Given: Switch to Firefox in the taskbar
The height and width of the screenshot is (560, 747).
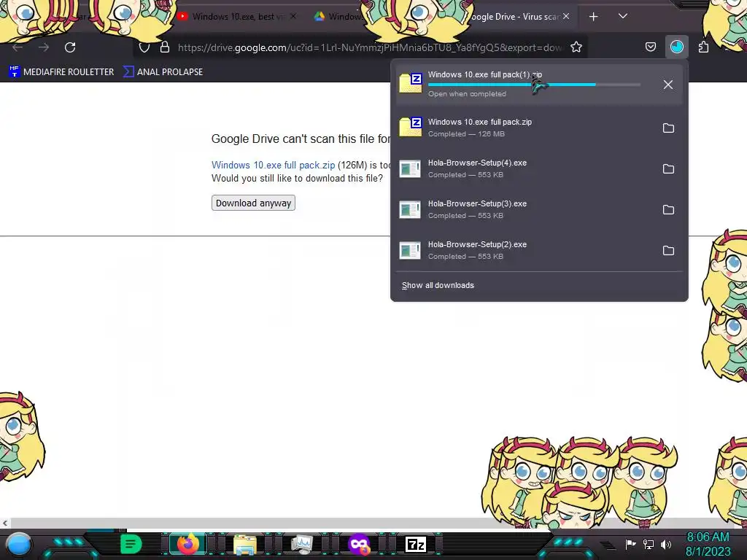Looking at the screenshot, I should (187, 544).
